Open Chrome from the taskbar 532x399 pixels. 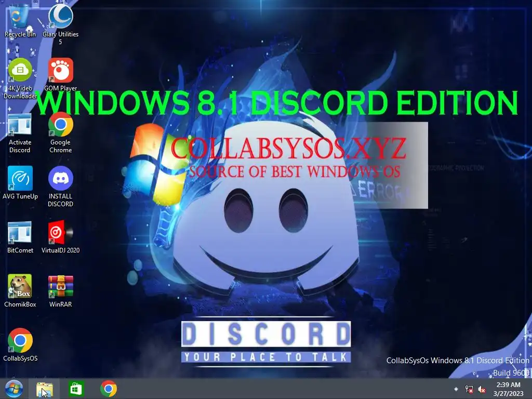point(109,389)
